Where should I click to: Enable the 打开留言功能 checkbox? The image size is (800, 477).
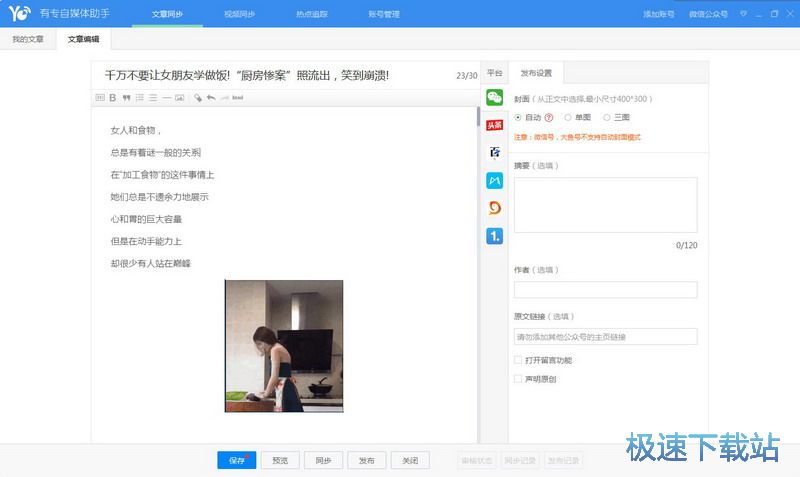click(518, 360)
